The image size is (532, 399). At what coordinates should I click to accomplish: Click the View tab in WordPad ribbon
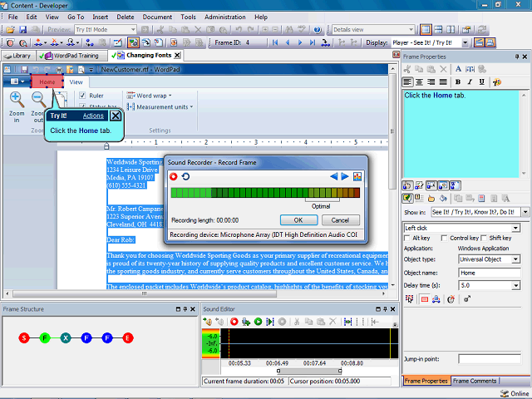pyautogui.click(x=76, y=82)
